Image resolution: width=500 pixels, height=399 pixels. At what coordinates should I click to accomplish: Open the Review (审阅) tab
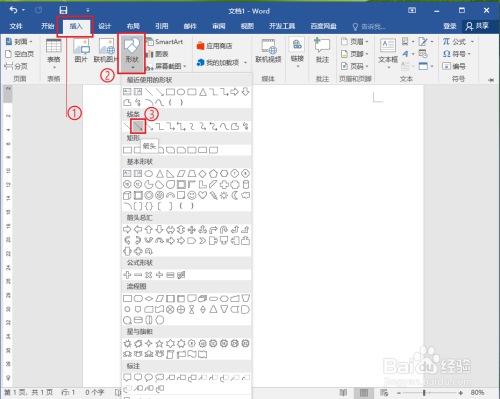coord(219,26)
